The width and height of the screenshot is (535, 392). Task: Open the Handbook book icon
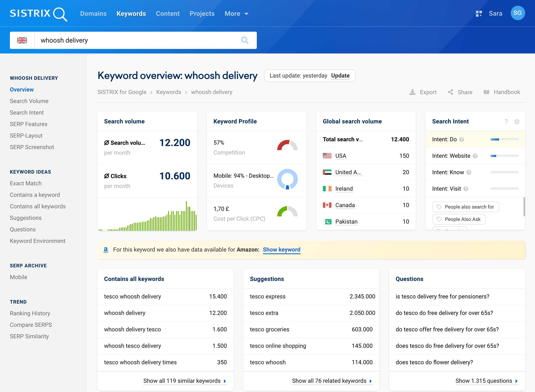point(486,92)
